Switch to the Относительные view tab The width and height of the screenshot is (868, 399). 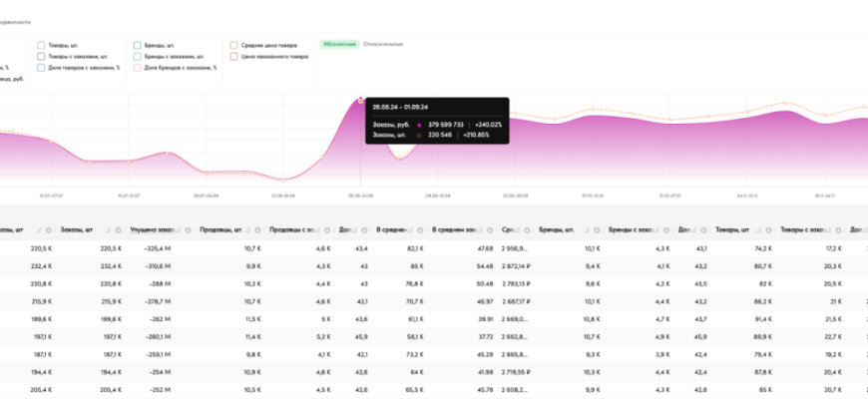pos(383,45)
